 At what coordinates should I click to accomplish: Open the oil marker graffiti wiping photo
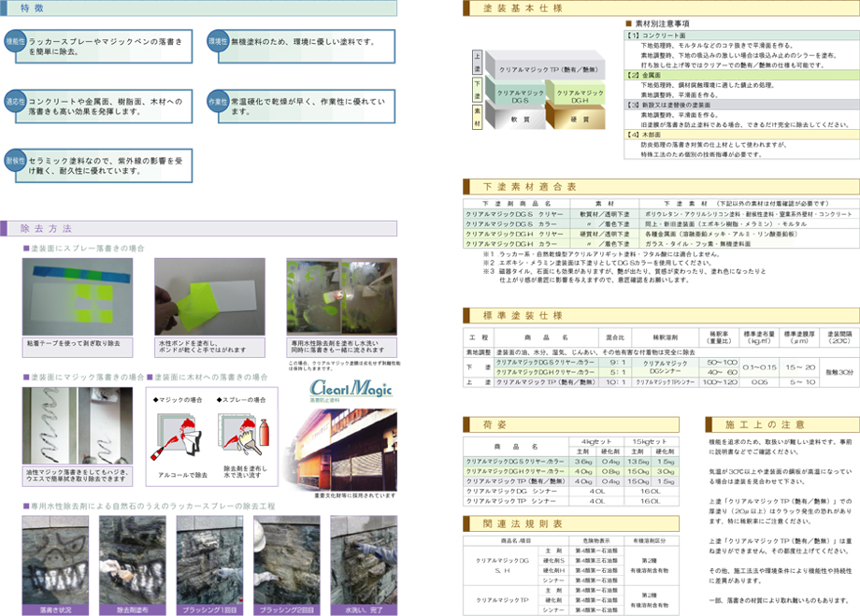(x=78, y=425)
